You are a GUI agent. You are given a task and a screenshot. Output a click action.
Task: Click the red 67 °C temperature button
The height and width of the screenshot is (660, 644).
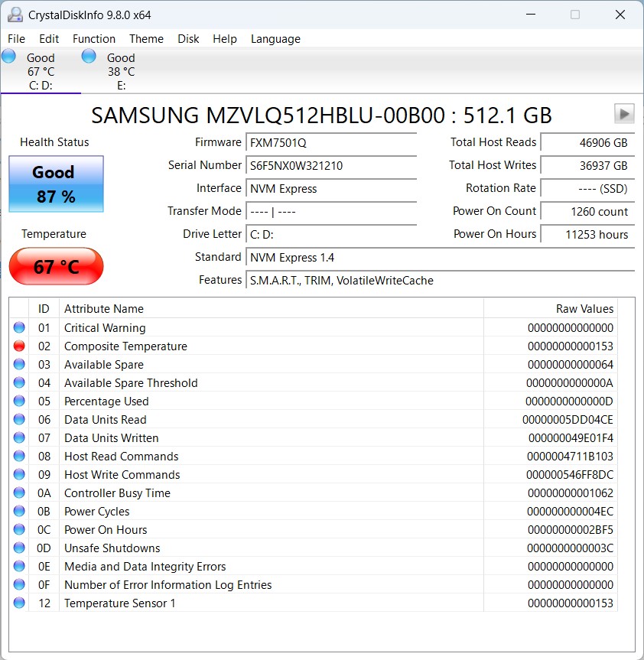coord(55,267)
